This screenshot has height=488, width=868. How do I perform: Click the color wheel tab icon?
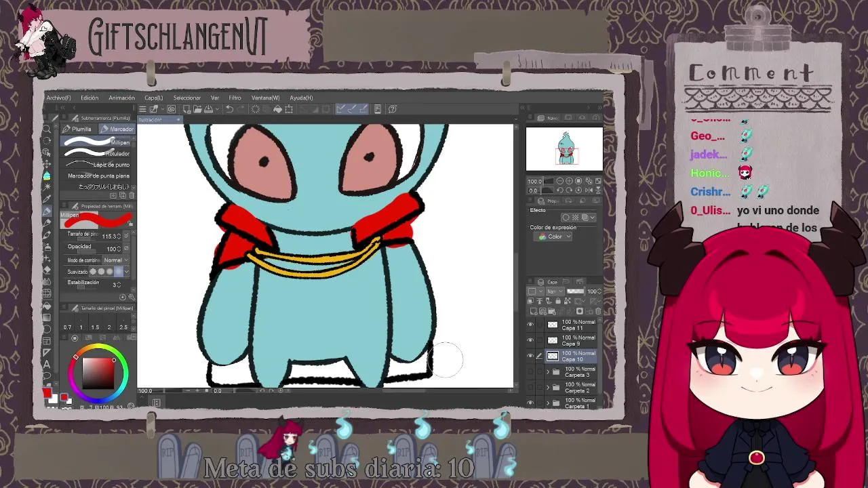[x=75, y=338]
